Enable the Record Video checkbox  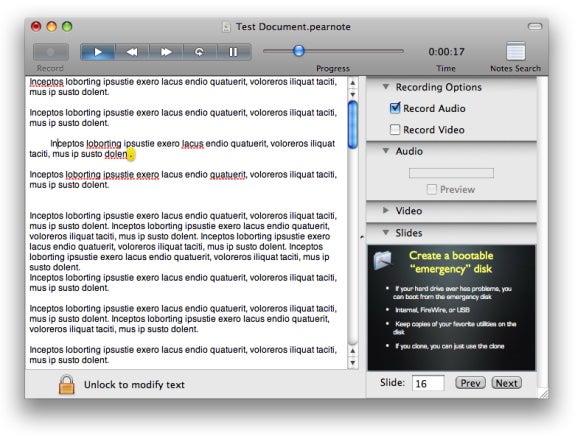pos(395,130)
